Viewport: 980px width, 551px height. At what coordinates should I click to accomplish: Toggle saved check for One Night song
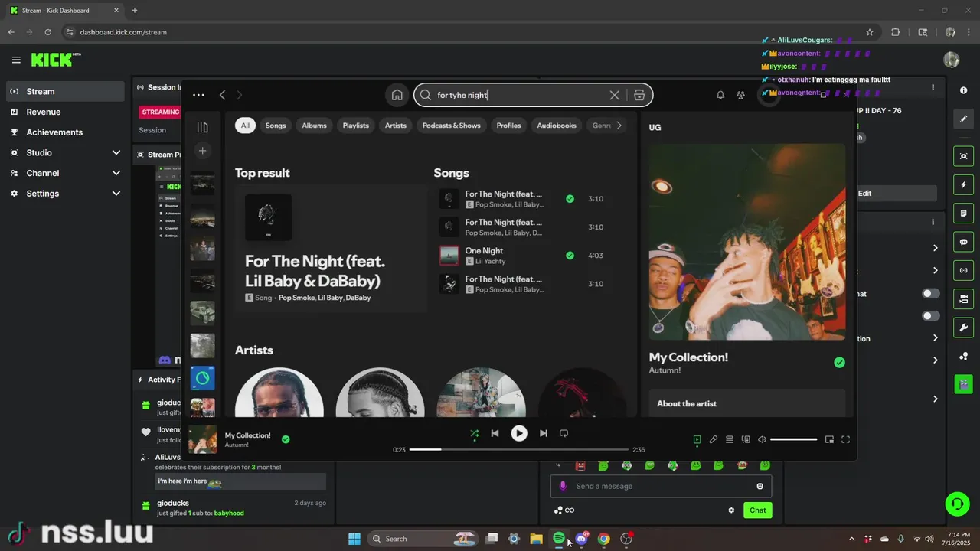pos(570,256)
